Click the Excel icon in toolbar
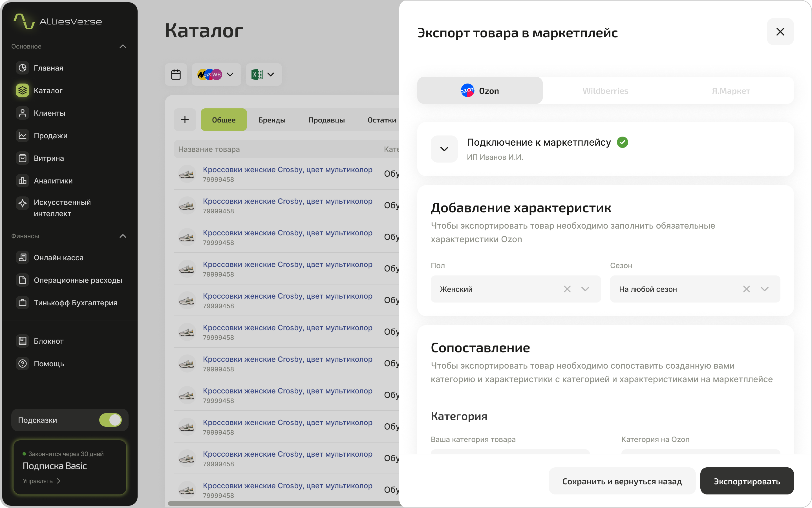812x508 pixels. 257,74
